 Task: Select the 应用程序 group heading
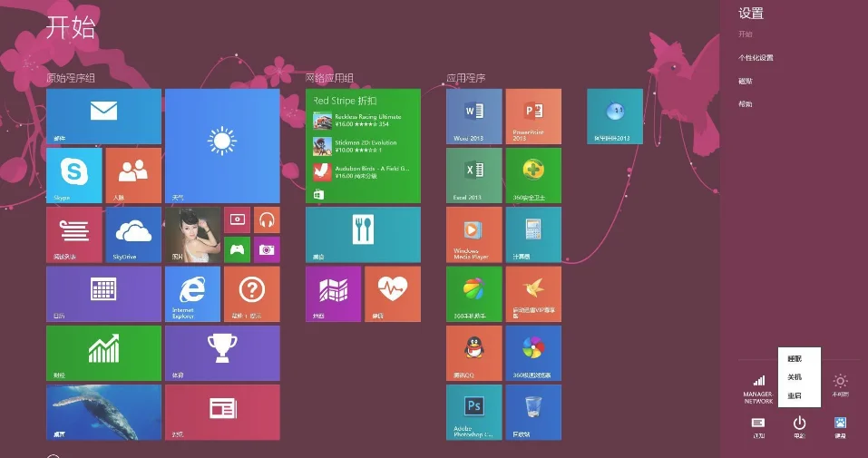pos(466,78)
